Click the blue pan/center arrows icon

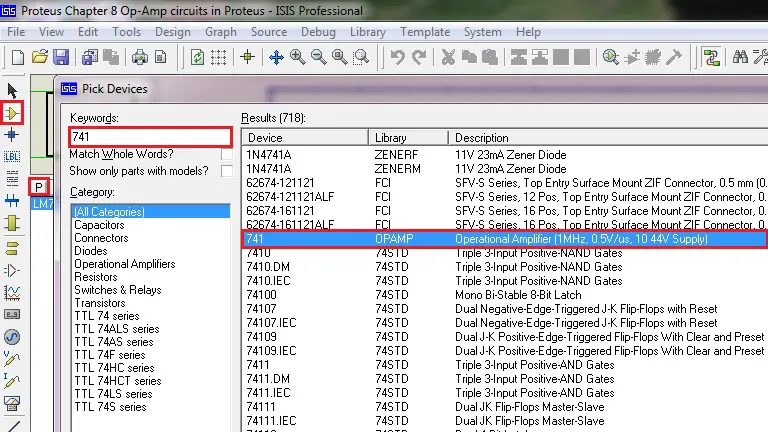coord(276,57)
